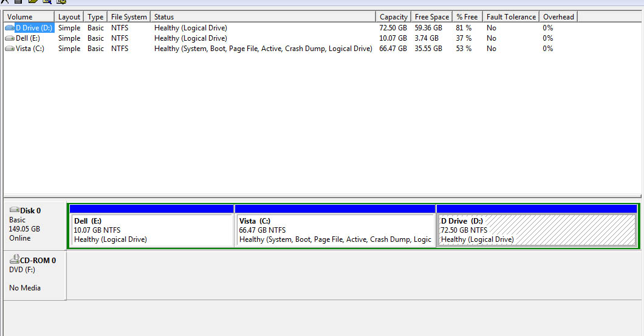644x336 pixels.
Task: Click the '3.74 GB' free space cell
Action: (426, 38)
